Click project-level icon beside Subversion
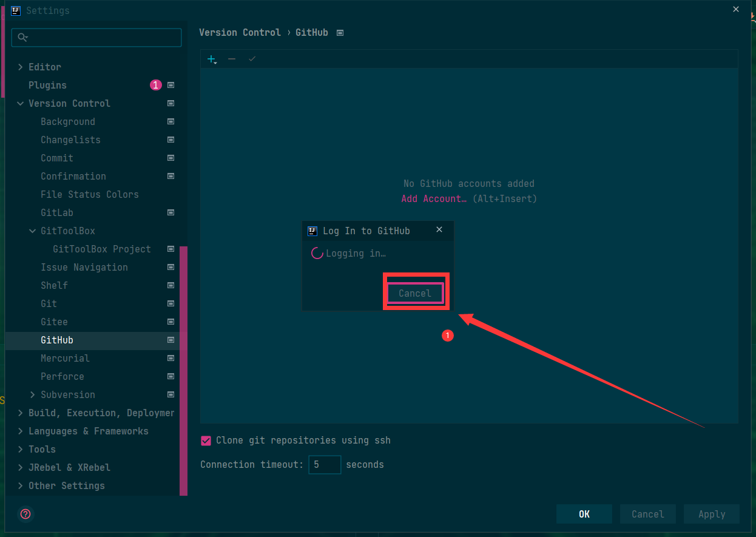 (x=171, y=395)
